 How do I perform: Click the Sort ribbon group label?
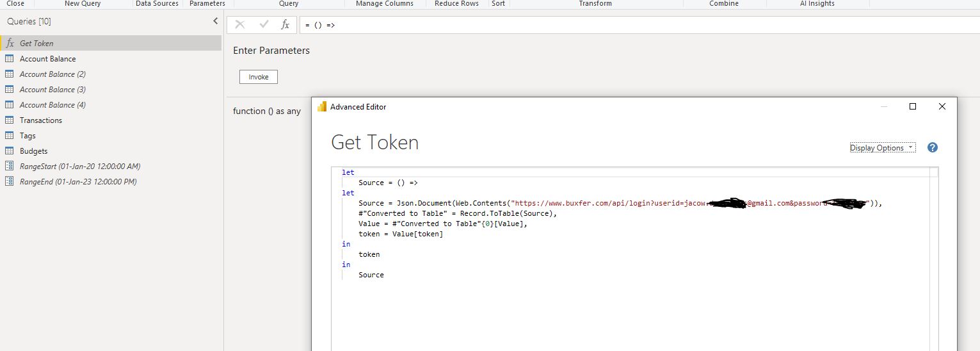coord(498,4)
